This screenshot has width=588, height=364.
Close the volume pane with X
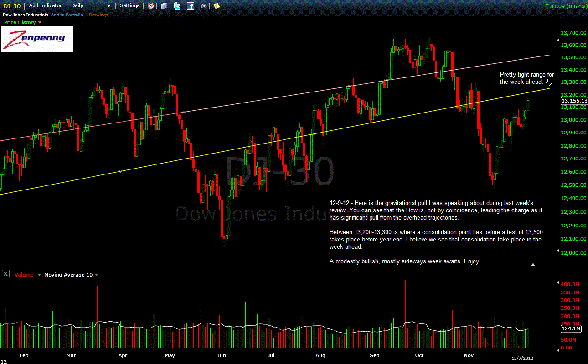[x=5, y=274]
